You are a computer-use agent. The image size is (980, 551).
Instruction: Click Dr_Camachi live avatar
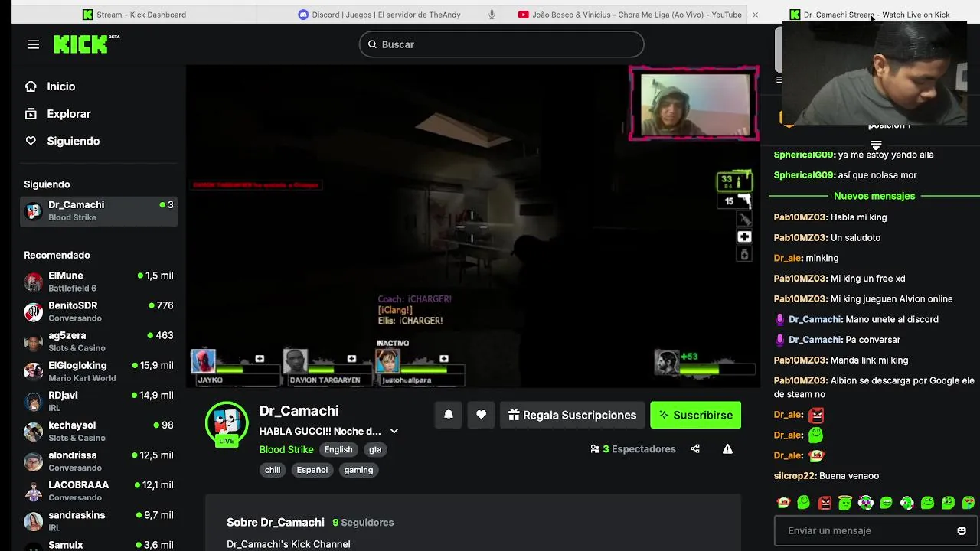(227, 423)
